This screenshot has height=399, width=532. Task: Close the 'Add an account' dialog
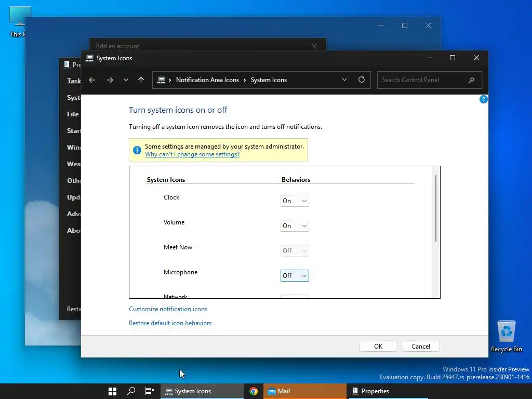tap(314, 46)
